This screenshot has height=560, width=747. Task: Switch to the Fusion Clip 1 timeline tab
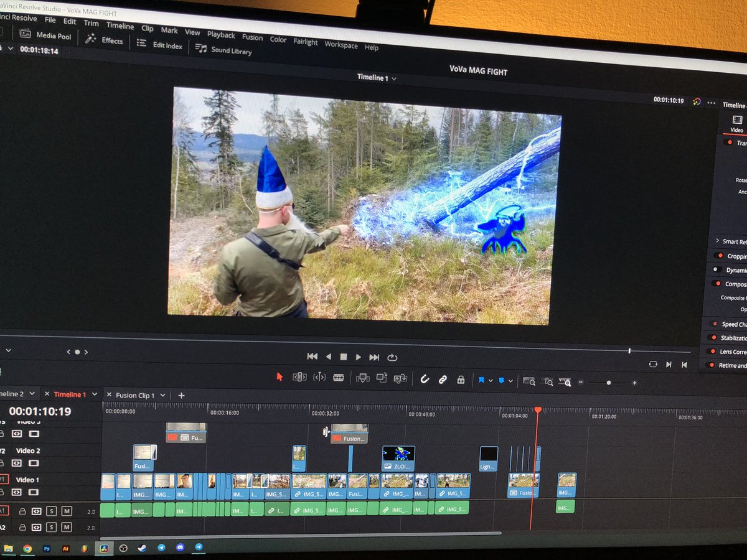(x=134, y=395)
